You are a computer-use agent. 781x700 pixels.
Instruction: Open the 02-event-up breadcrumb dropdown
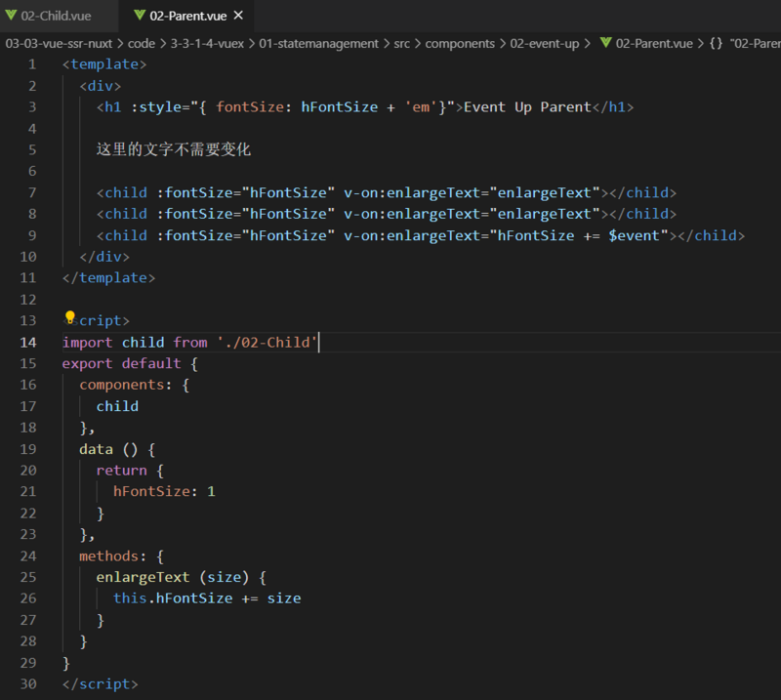coord(545,44)
